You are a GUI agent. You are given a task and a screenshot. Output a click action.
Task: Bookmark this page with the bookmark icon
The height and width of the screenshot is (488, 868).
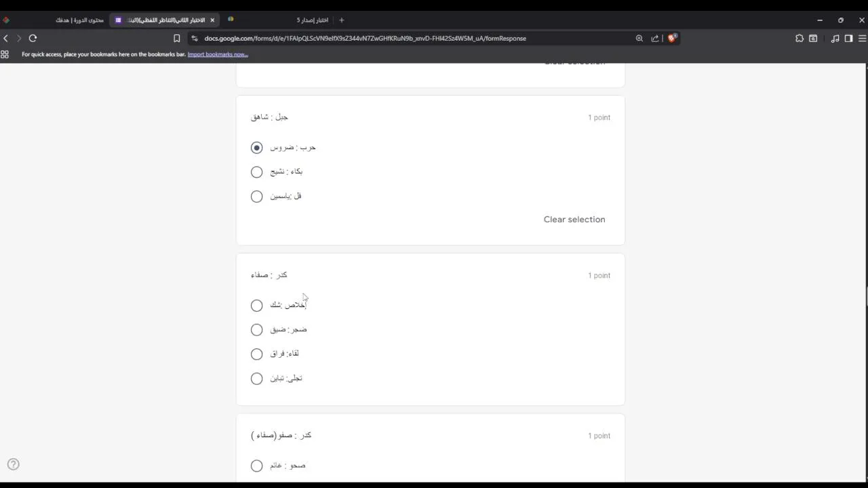[177, 39]
